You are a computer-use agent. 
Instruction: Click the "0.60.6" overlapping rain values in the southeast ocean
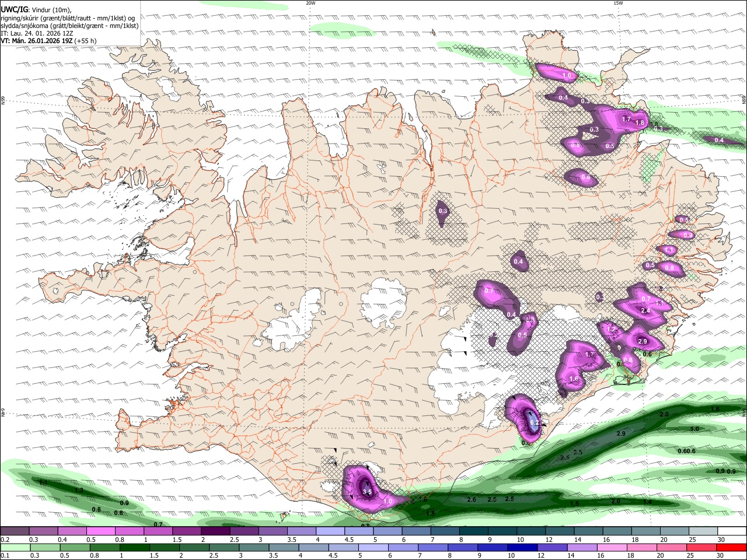pyautogui.click(x=686, y=451)
